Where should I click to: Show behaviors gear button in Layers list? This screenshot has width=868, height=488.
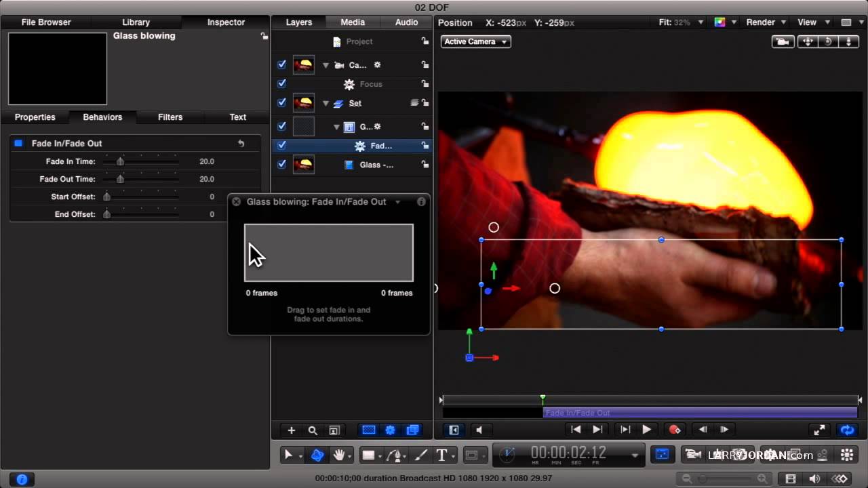[x=391, y=430]
